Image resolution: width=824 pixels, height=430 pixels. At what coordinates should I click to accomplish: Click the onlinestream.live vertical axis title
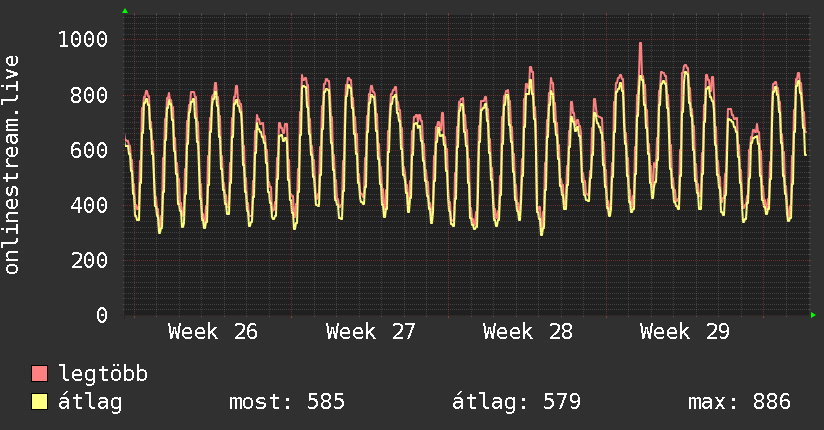[x=11, y=165]
